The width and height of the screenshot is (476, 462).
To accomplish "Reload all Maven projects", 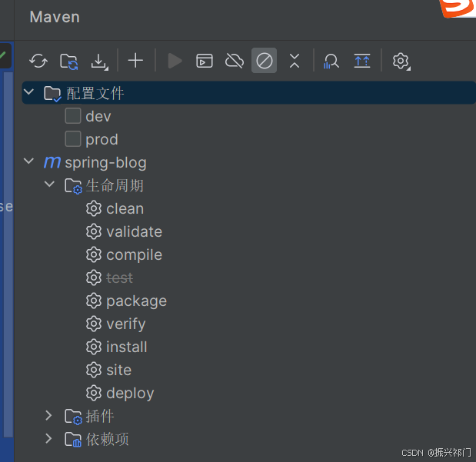I will (38, 61).
